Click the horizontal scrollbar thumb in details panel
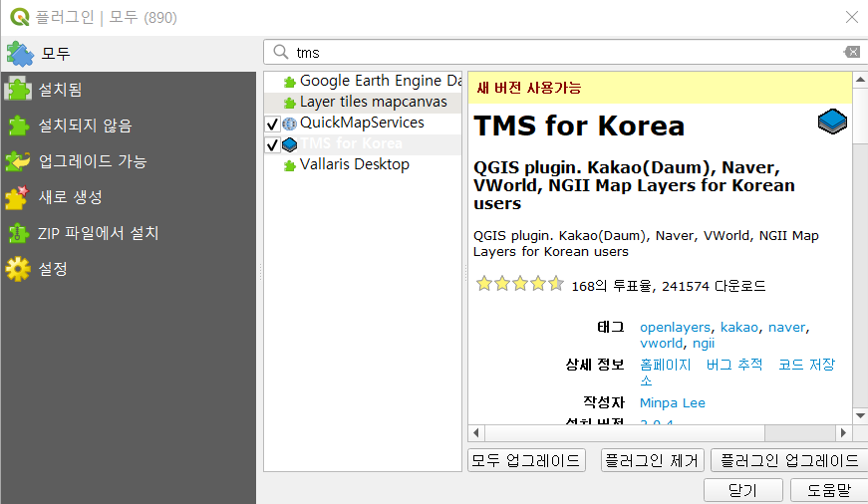 (625, 432)
